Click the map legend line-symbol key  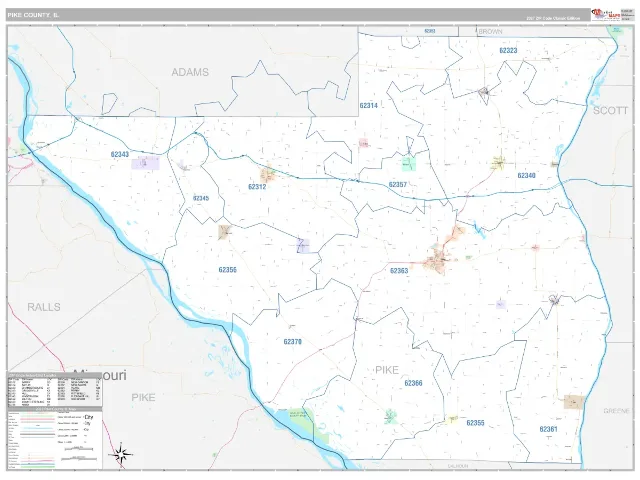tap(32, 440)
